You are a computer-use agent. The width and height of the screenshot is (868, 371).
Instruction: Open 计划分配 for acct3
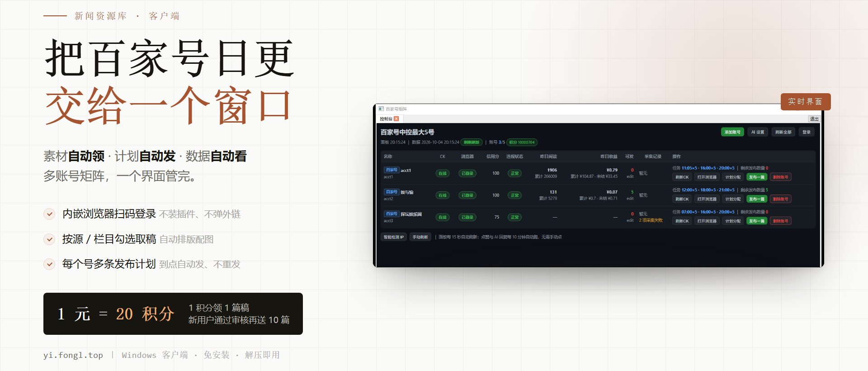(733, 221)
